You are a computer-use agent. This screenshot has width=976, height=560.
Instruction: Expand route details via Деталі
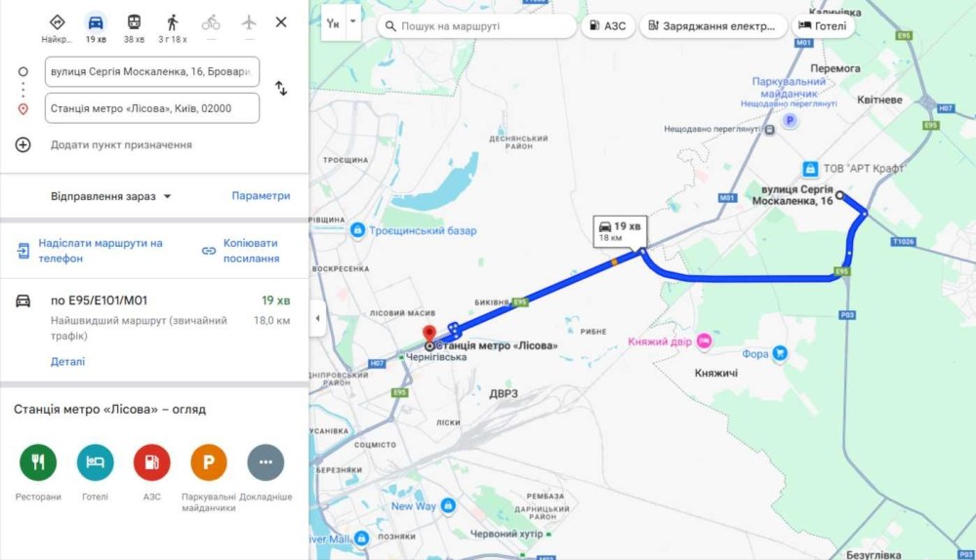[x=68, y=362]
